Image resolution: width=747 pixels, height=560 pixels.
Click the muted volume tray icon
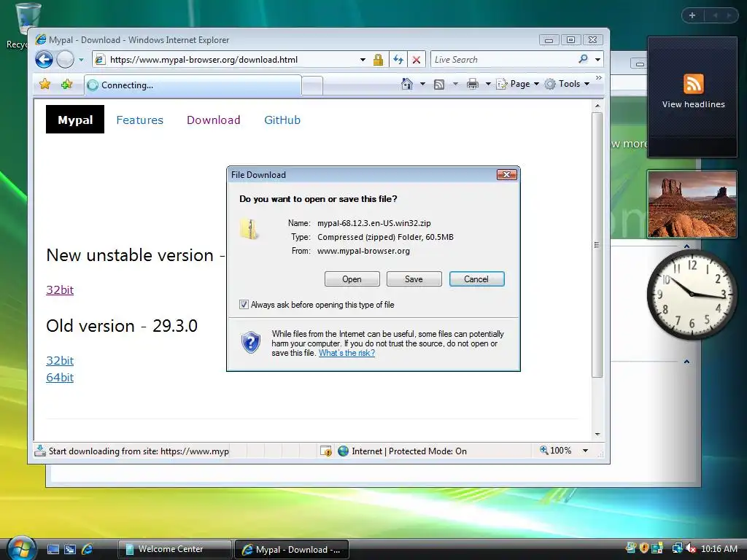click(x=690, y=548)
